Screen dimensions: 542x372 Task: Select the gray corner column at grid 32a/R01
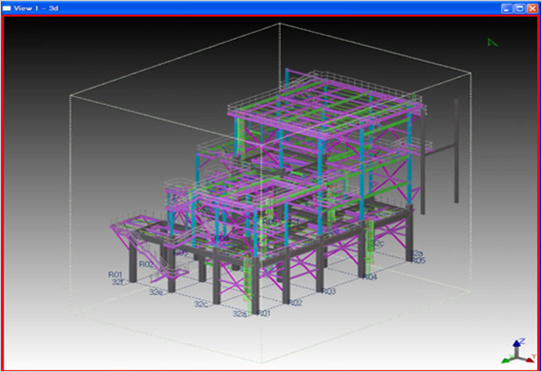255,285
